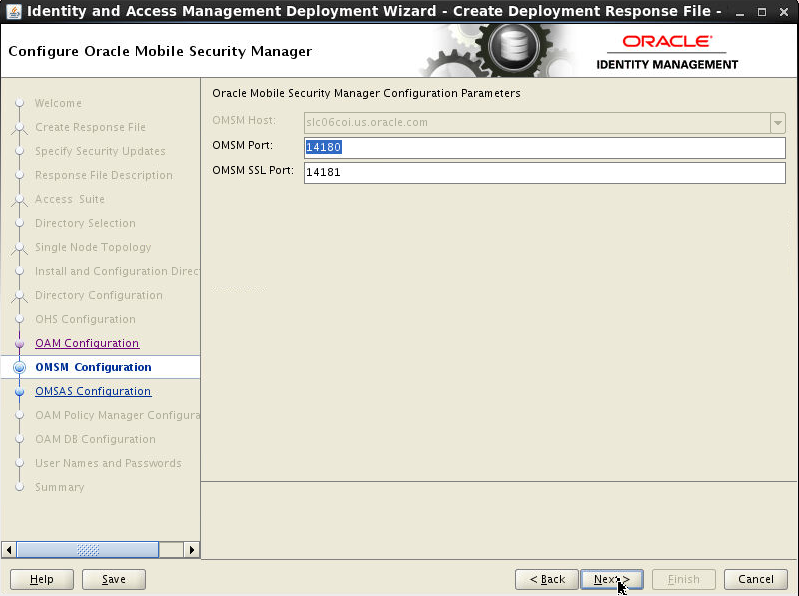Go back with the Back button

point(547,579)
